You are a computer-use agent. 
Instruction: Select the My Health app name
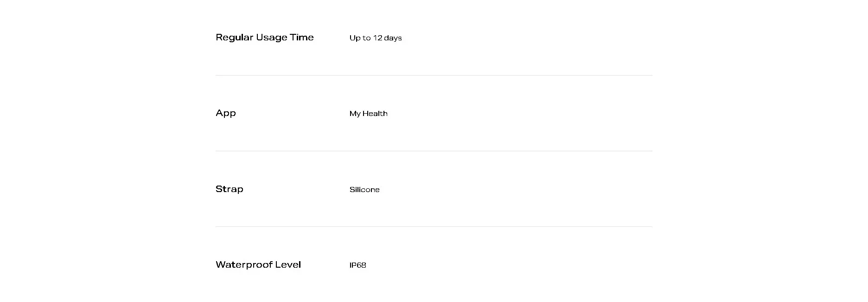pos(369,114)
